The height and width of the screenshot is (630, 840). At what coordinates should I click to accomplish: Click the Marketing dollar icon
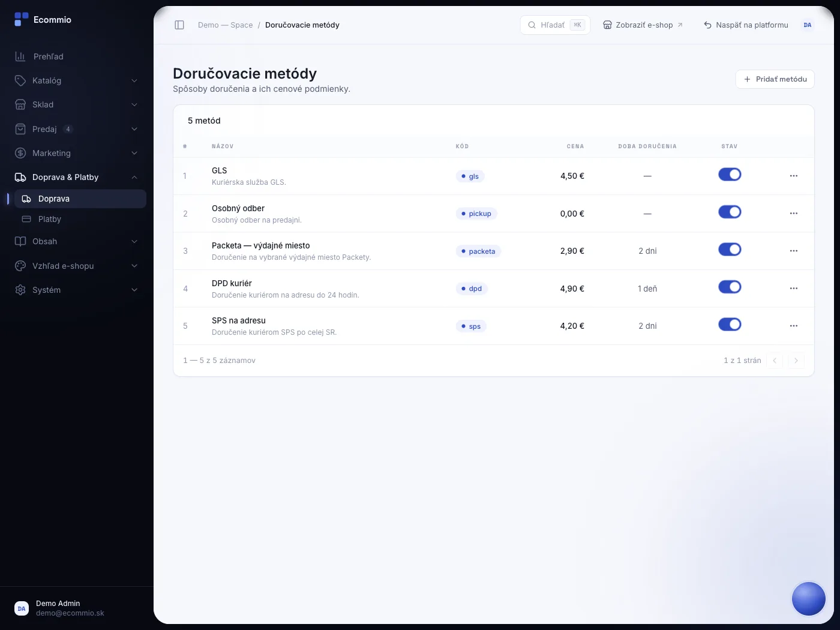[20, 153]
